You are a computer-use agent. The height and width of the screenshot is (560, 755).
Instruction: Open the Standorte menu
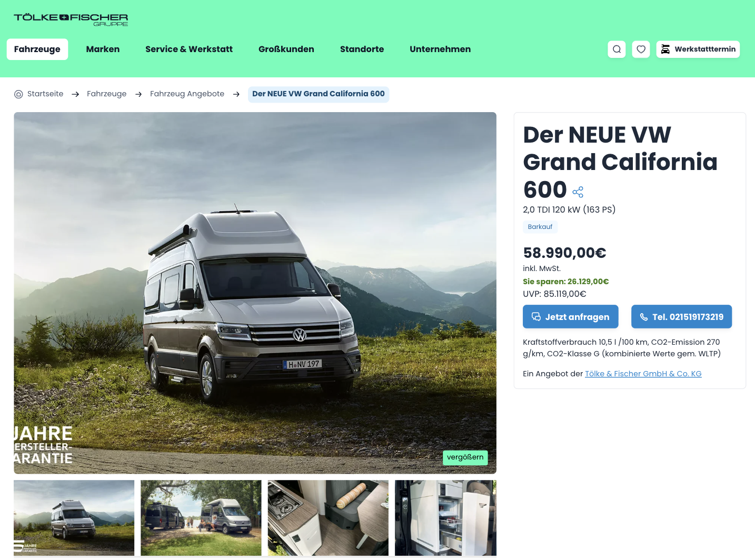[362, 49]
